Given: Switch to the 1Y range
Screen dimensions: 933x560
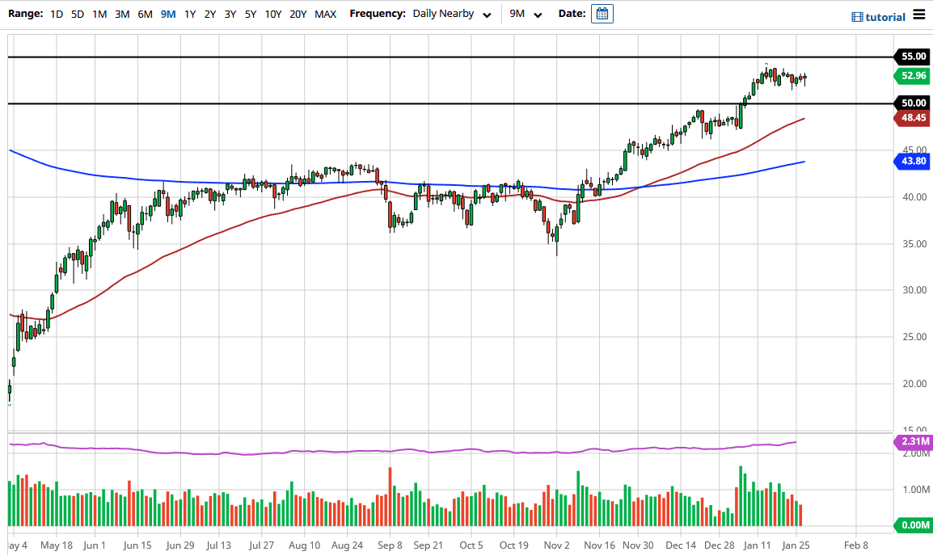Looking at the screenshot, I should [190, 14].
